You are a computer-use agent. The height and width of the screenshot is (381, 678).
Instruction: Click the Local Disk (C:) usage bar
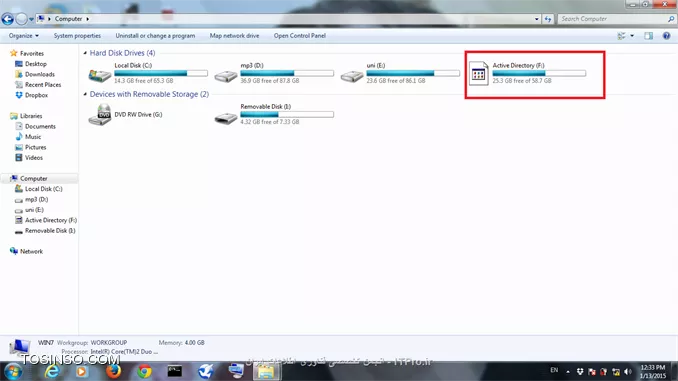tap(161, 74)
